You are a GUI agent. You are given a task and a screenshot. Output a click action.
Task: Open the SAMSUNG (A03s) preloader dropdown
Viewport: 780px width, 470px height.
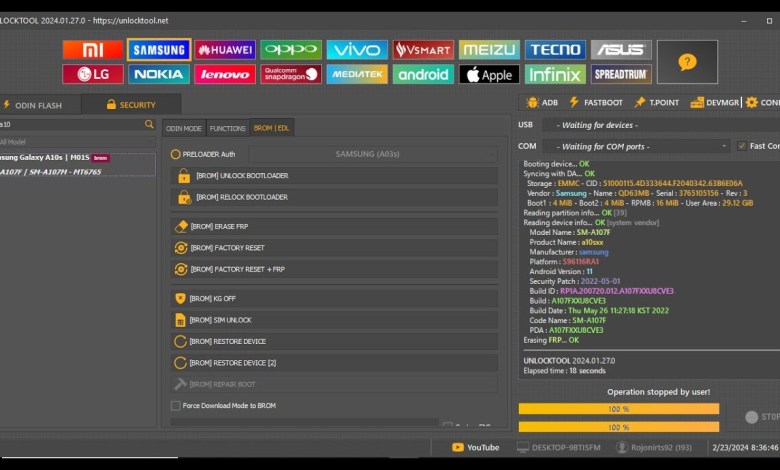(373, 154)
